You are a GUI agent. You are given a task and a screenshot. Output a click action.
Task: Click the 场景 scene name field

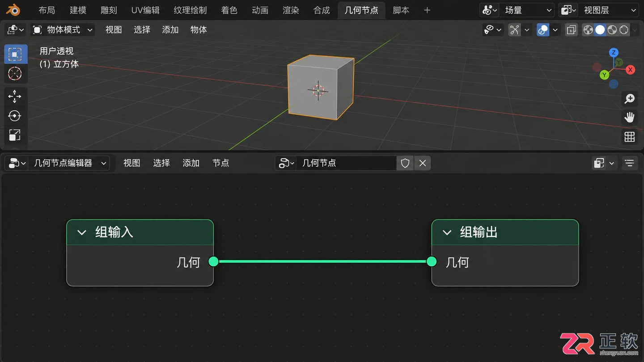click(x=527, y=10)
